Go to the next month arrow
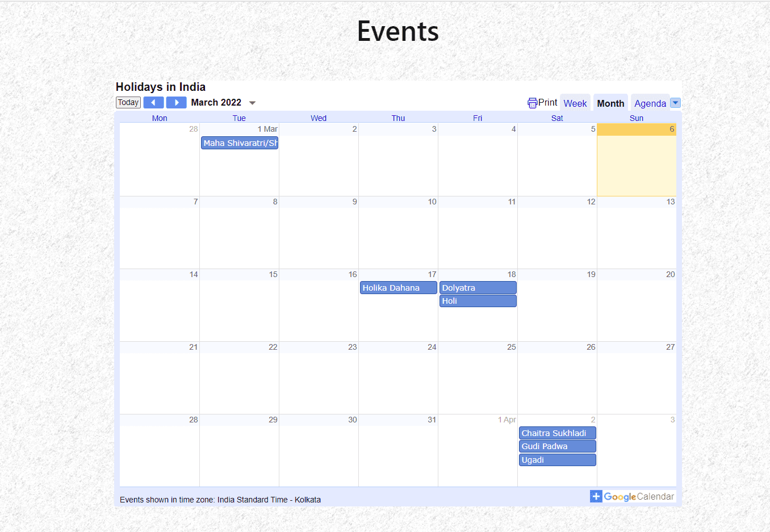The image size is (770, 532). (x=177, y=102)
